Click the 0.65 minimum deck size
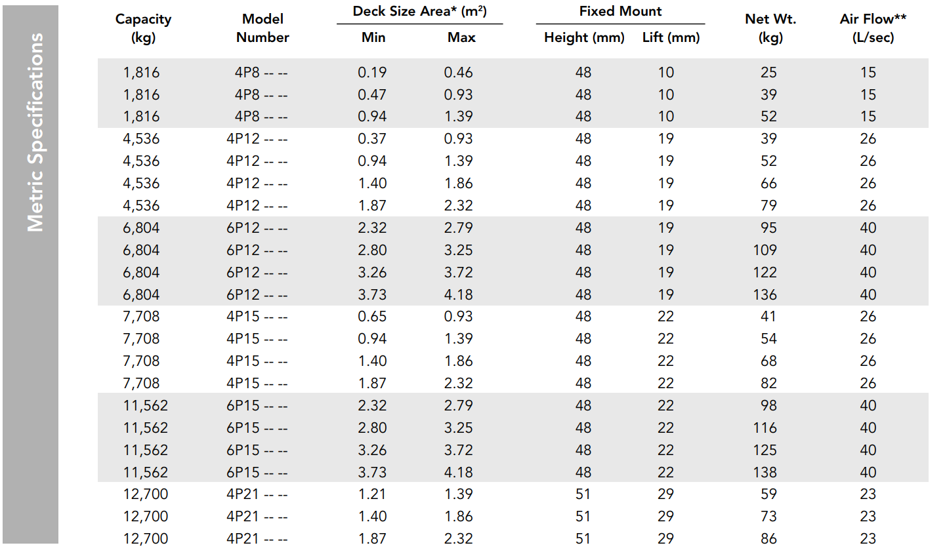The width and height of the screenshot is (945, 560). (x=372, y=317)
